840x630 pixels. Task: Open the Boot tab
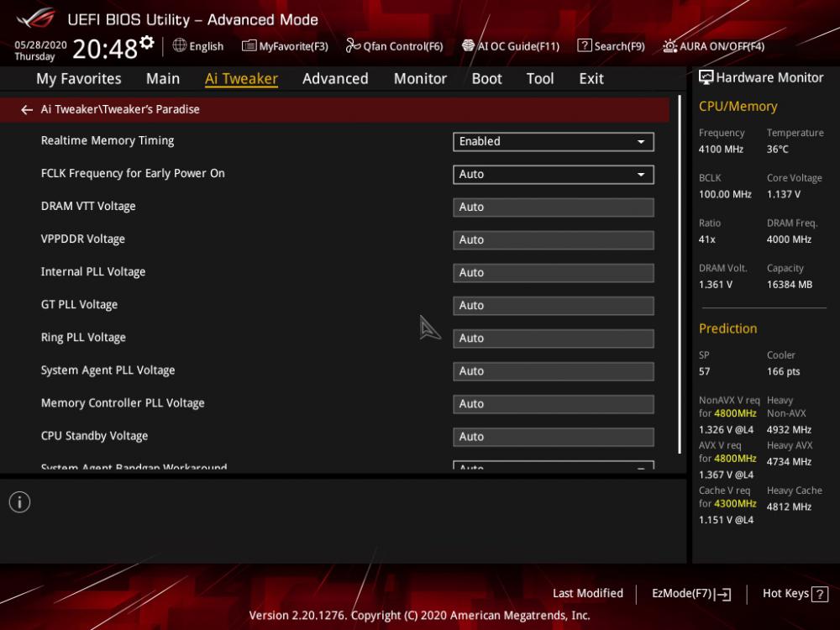[486, 79]
